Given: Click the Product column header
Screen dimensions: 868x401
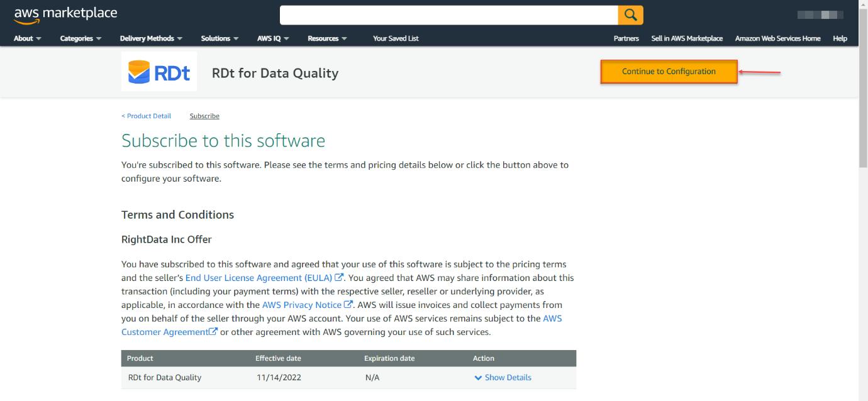Looking at the screenshot, I should 140,358.
